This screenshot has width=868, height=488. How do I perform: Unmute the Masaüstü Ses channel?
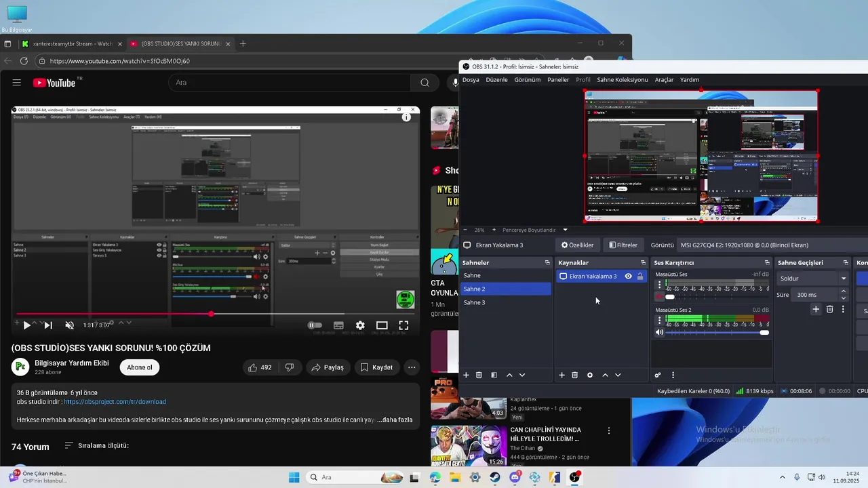click(x=659, y=297)
